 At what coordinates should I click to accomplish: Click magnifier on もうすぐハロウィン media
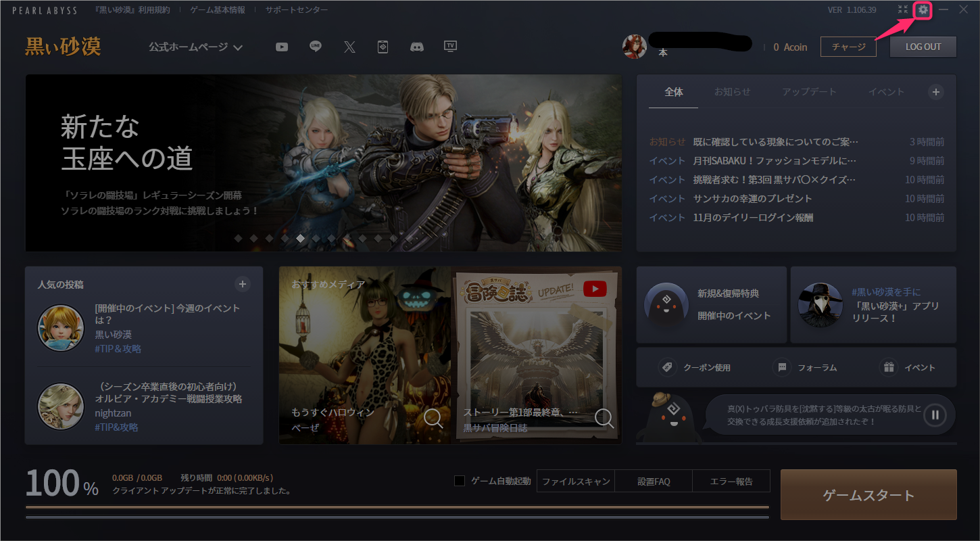(434, 419)
